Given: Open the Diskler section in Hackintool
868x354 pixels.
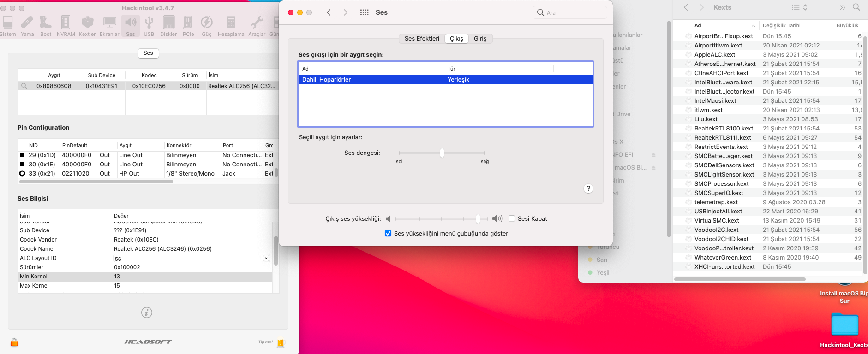Looking at the screenshot, I should click(x=168, y=26).
